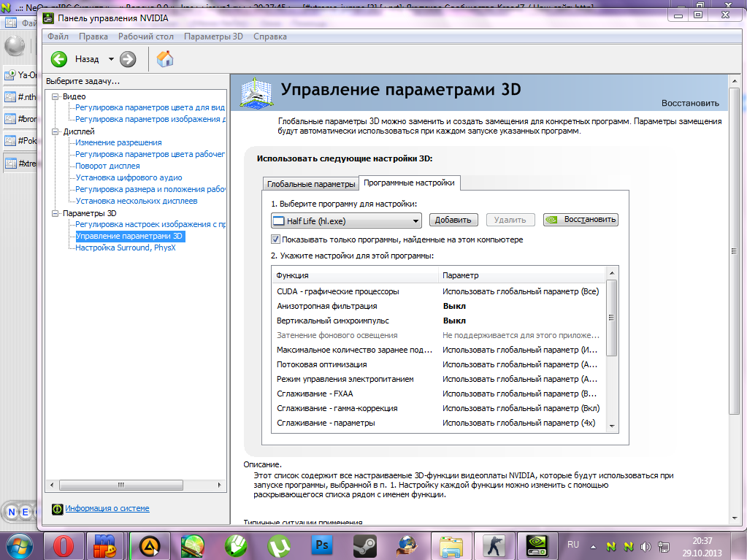Click the main page vertical scrollbar thumb
Viewport: 747px width, 560px height.
click(734, 251)
